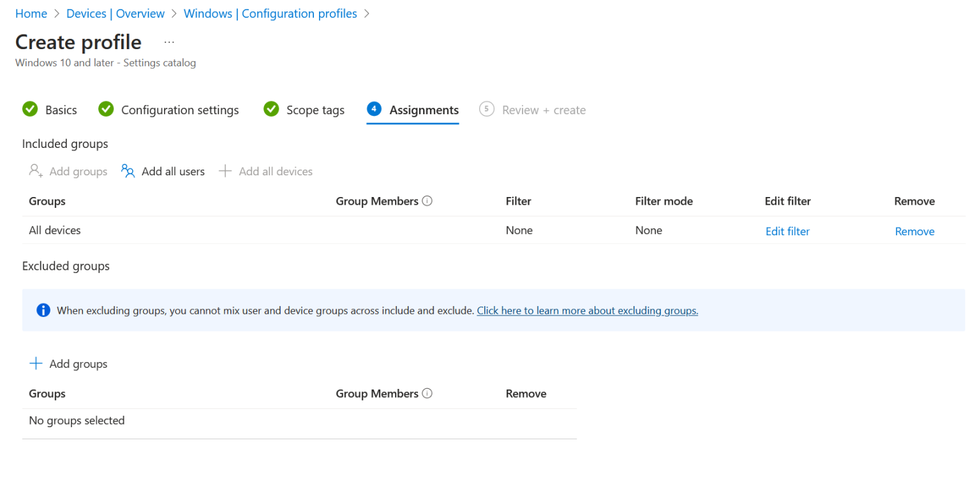Click the Add all users people icon
980x482 pixels.
(x=128, y=172)
